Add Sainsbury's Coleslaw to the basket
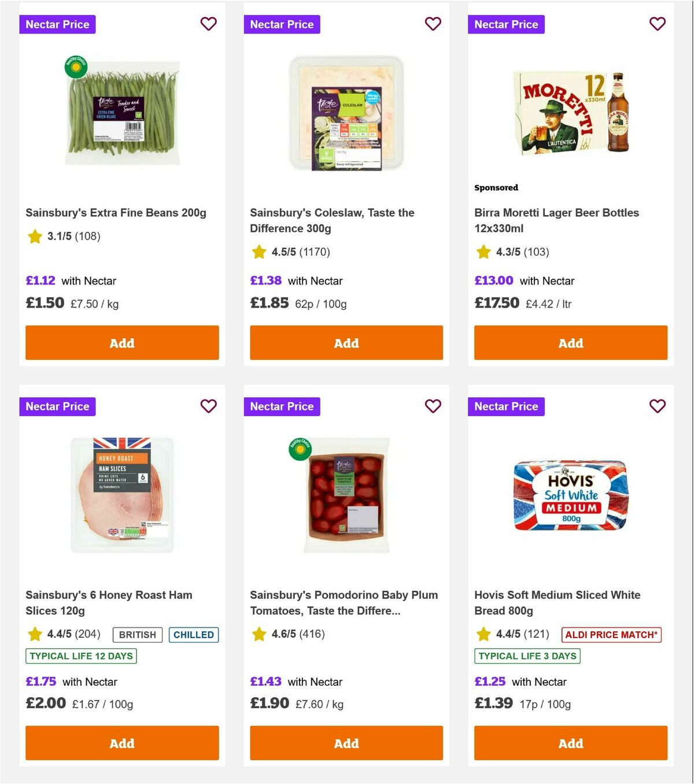694x784 pixels. [346, 343]
